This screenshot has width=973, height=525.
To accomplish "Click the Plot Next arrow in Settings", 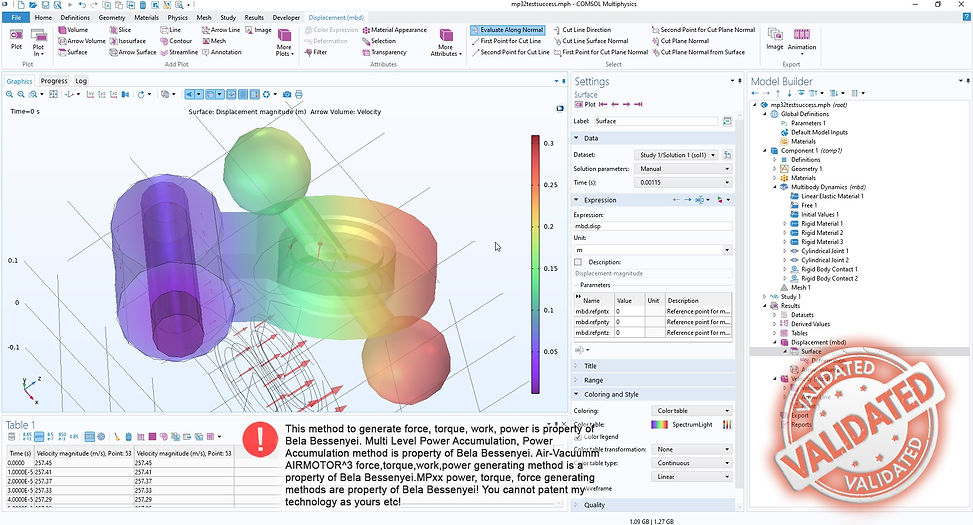I will pyautogui.click(x=626, y=104).
